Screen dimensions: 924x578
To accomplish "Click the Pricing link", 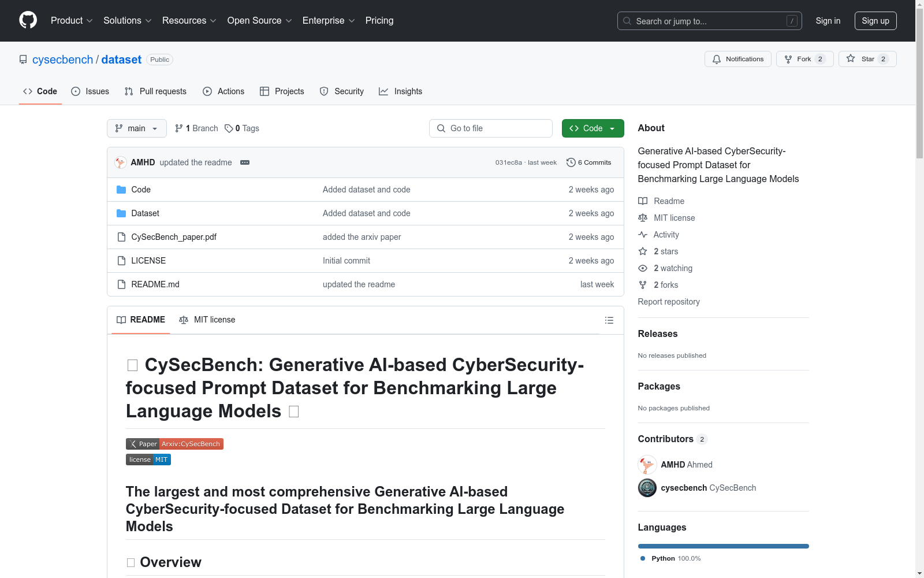I will click(x=379, y=21).
